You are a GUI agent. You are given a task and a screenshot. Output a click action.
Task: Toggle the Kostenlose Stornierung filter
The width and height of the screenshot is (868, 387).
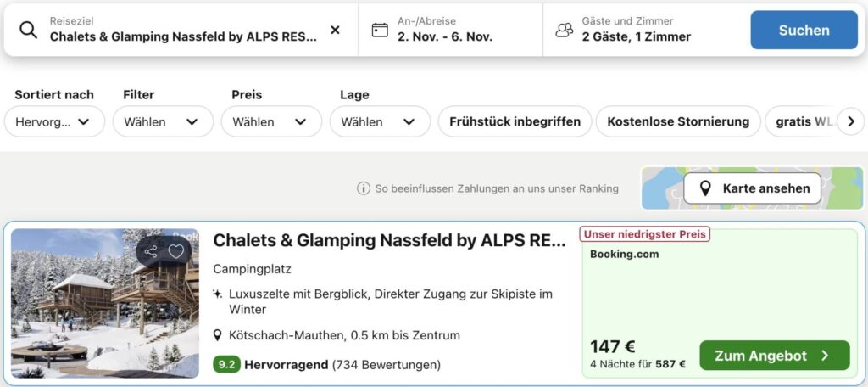pos(678,121)
